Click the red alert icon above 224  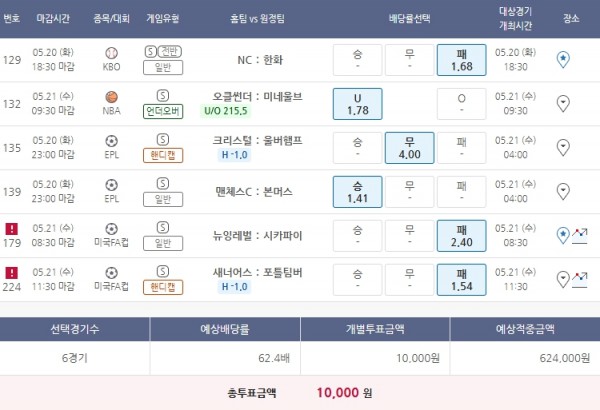pos(12,270)
